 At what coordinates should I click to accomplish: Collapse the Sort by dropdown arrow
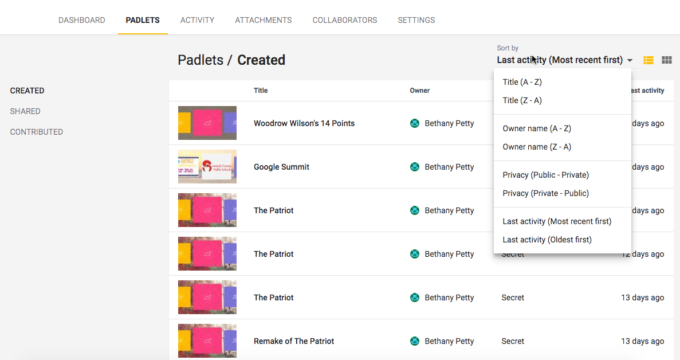630,60
